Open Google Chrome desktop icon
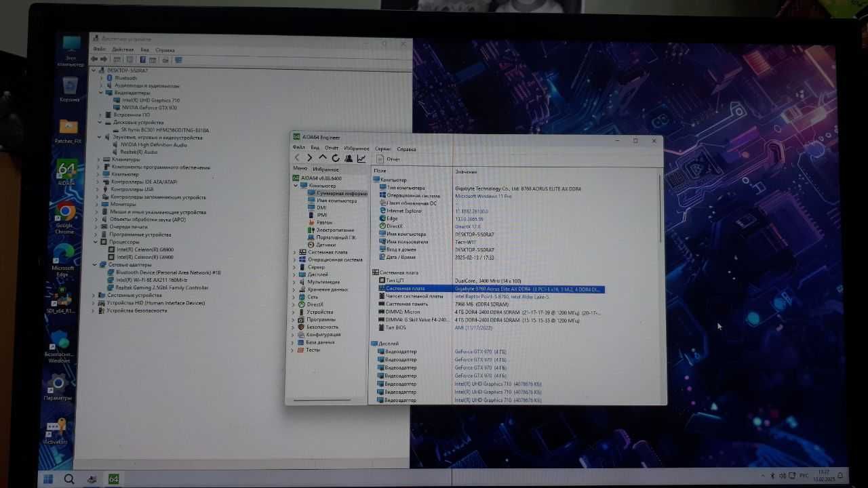Viewport: 868px width, 488px height. coord(65,218)
